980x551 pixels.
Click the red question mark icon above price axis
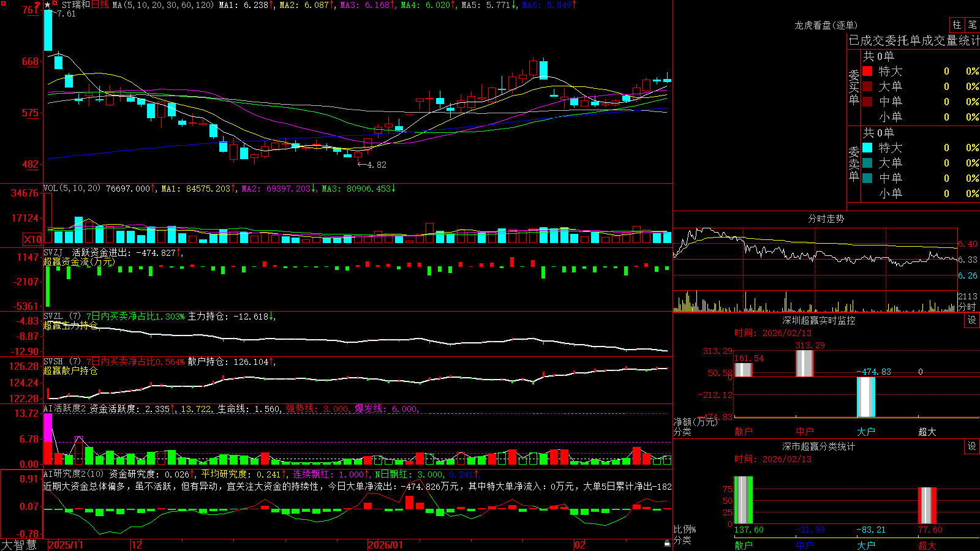click(37, 4)
